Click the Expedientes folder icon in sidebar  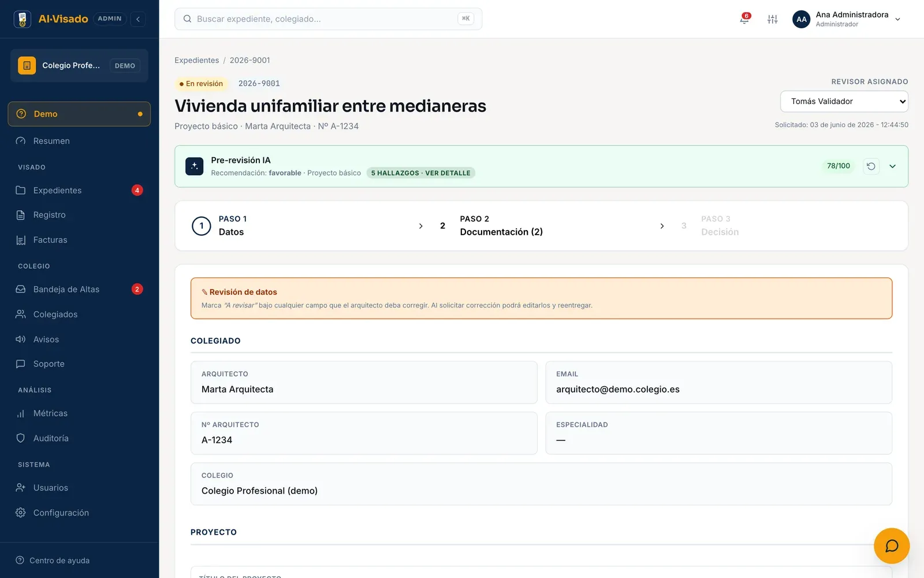[21, 190]
